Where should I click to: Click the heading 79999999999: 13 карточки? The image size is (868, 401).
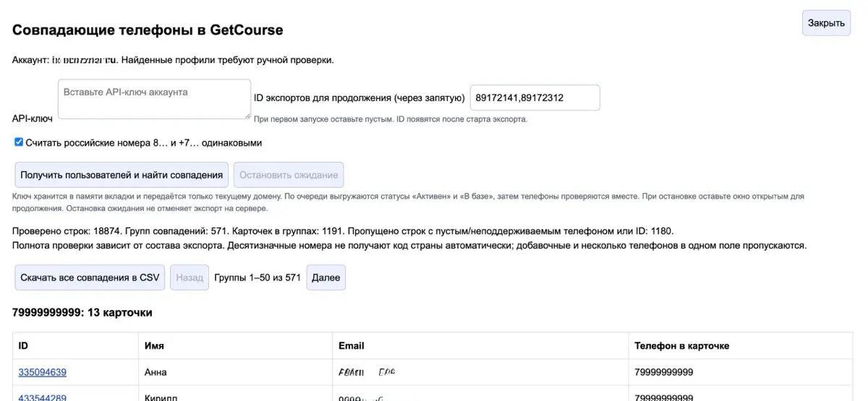(82, 313)
